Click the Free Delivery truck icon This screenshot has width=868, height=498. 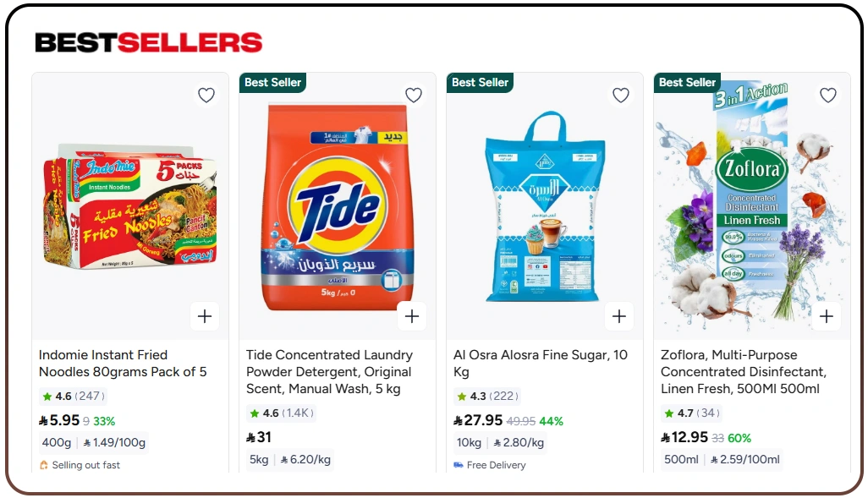pyautogui.click(x=459, y=465)
